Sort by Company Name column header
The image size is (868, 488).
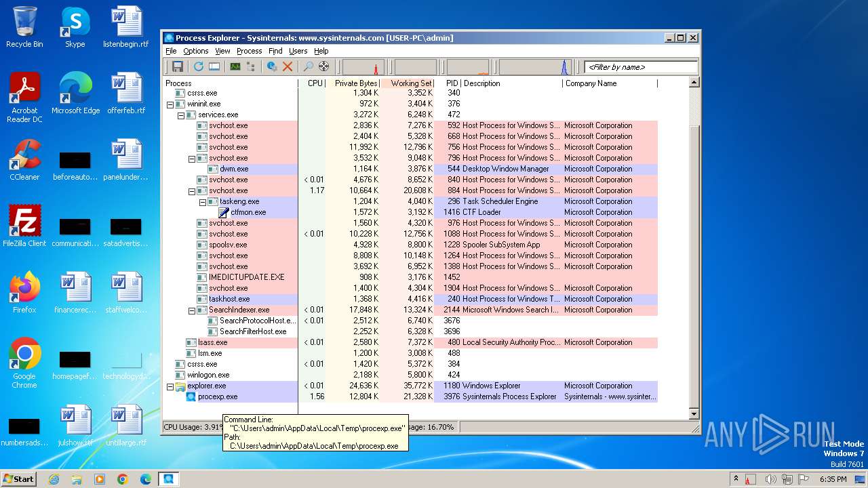pos(610,83)
